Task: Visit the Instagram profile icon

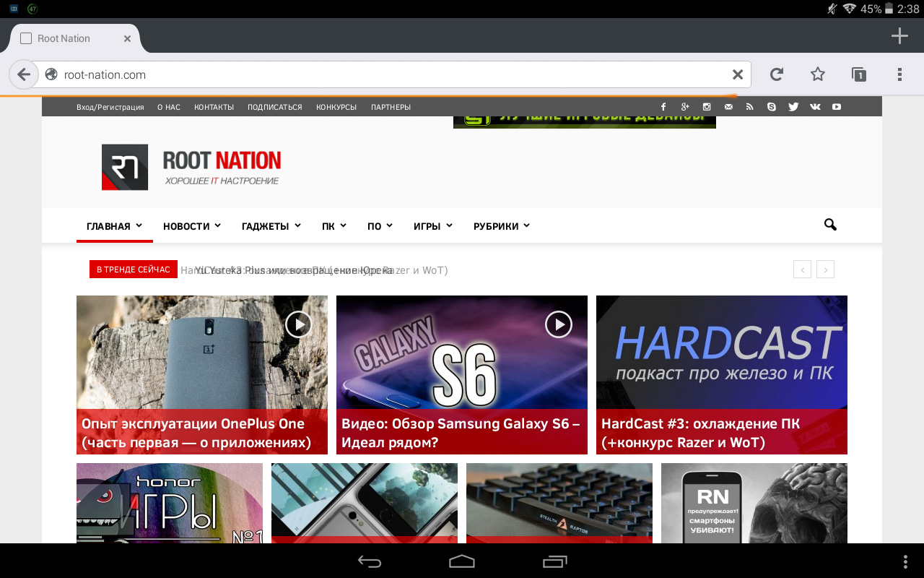Action: click(x=707, y=107)
